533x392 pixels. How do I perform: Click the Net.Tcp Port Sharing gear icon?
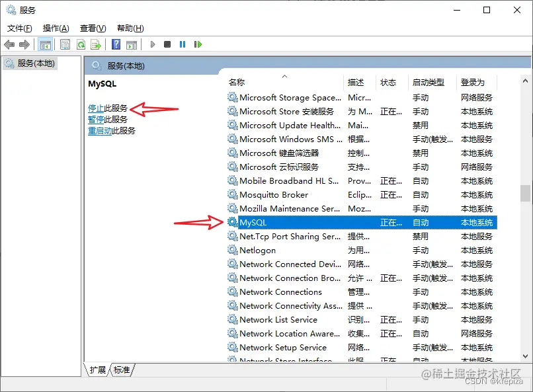(232, 236)
